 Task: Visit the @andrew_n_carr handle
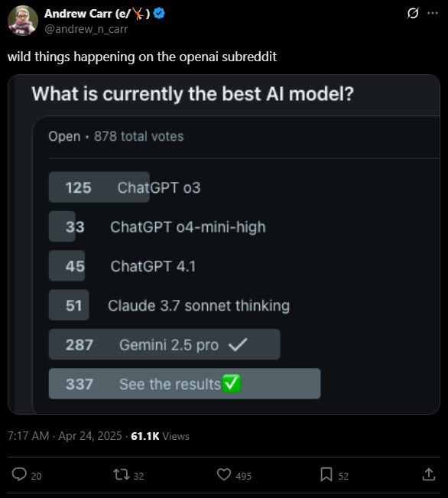point(86,29)
